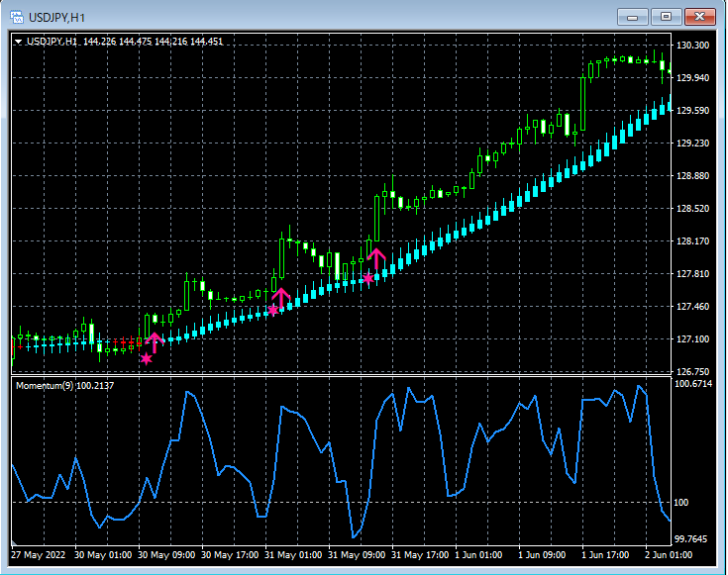Close the USDJPY,H1 chart window

[699, 17]
